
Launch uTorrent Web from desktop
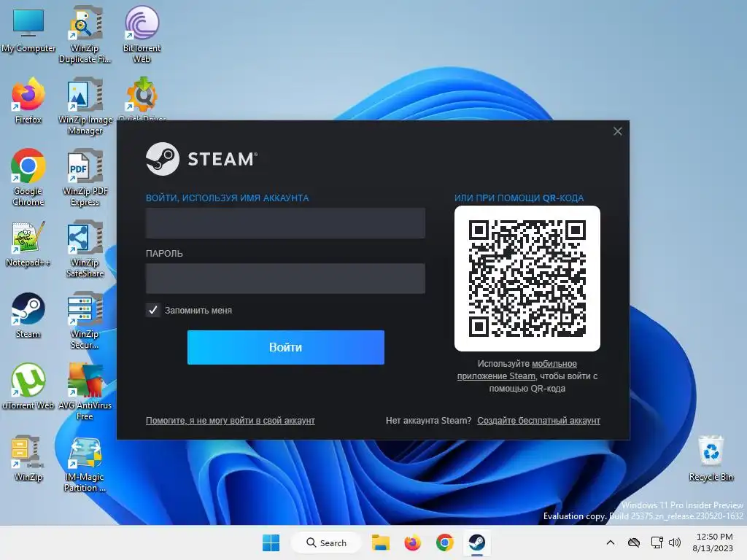pyautogui.click(x=28, y=386)
